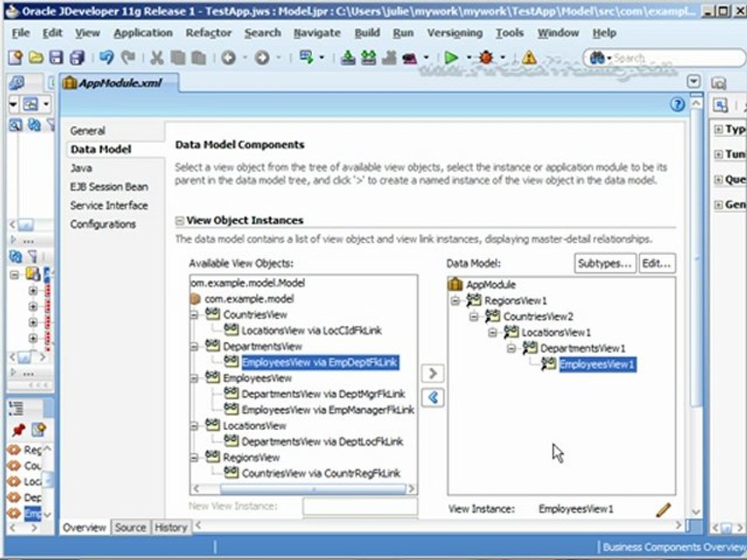Switch to the Source tab
The height and width of the screenshot is (560, 747).
(x=130, y=527)
